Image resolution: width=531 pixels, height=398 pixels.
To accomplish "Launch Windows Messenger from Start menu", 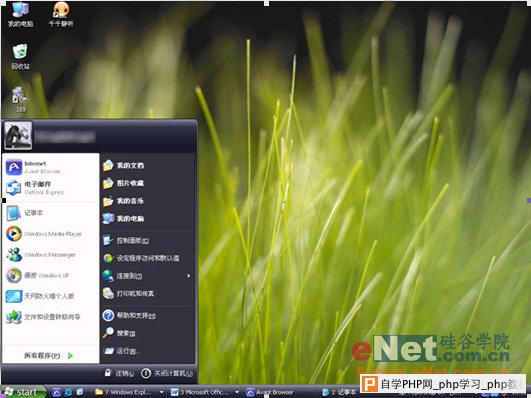I will 51,255.
